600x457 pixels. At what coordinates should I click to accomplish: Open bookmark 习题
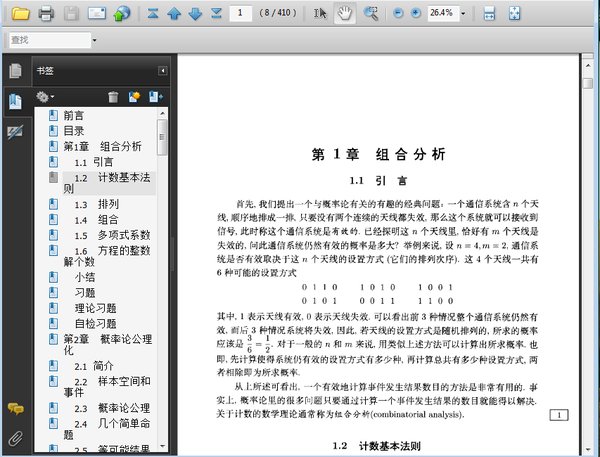(85, 293)
